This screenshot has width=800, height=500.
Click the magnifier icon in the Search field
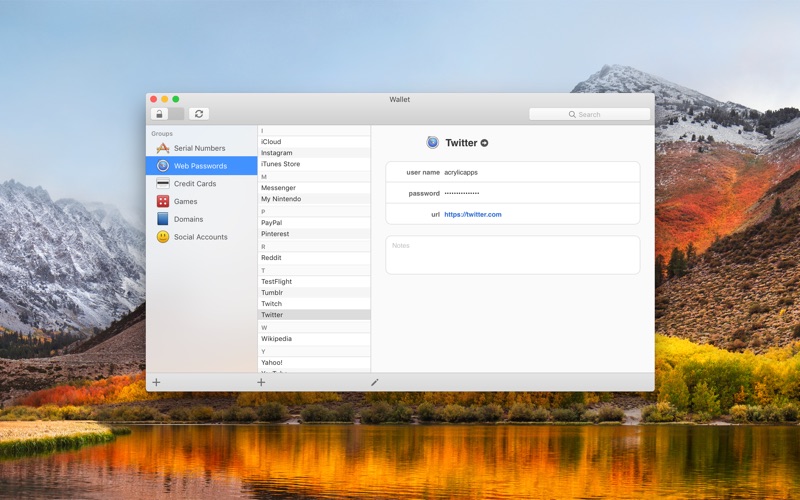[572, 114]
